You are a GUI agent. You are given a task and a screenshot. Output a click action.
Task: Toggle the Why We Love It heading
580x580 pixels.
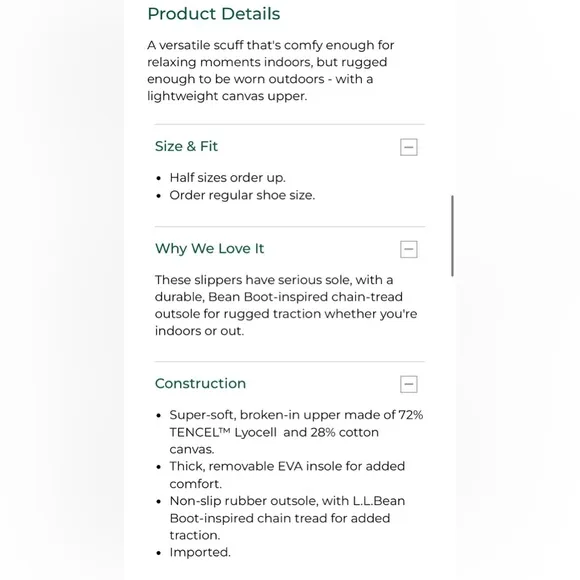pyautogui.click(x=209, y=249)
